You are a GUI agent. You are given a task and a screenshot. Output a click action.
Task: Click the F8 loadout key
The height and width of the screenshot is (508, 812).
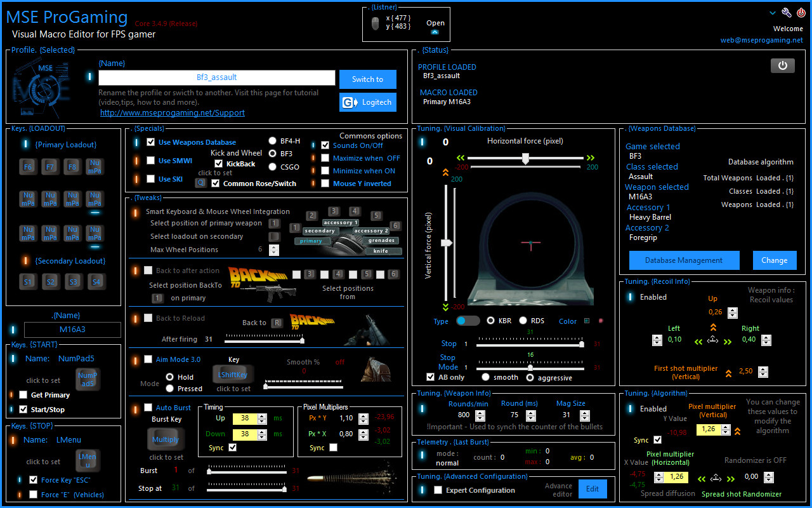[x=72, y=167]
